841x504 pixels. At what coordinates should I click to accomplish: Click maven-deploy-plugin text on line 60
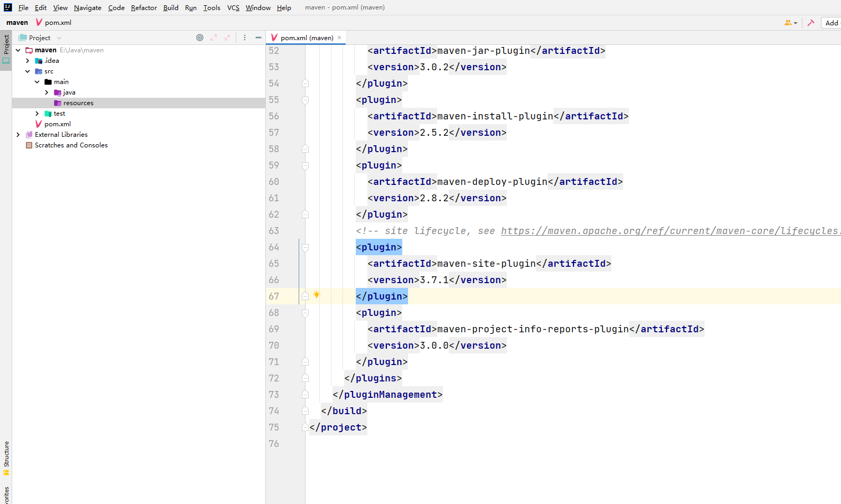tap(492, 182)
